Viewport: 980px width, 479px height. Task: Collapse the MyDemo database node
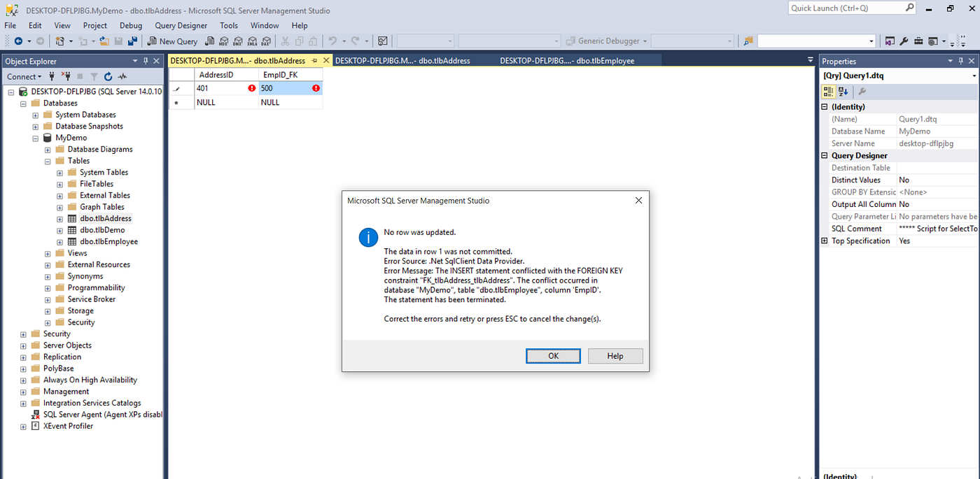point(35,137)
